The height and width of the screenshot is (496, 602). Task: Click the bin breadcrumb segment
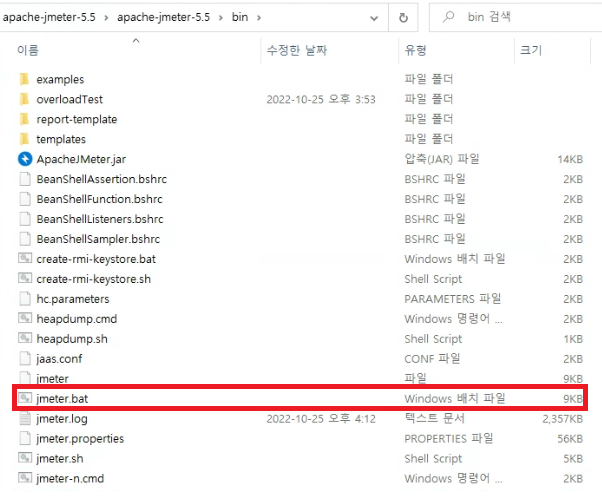point(240,17)
